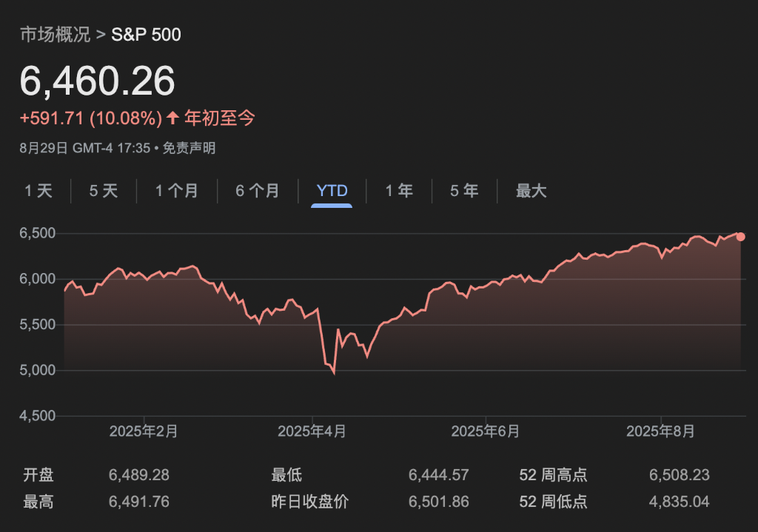Select the 1 天 time range tab
The image size is (758, 532).
(x=38, y=190)
